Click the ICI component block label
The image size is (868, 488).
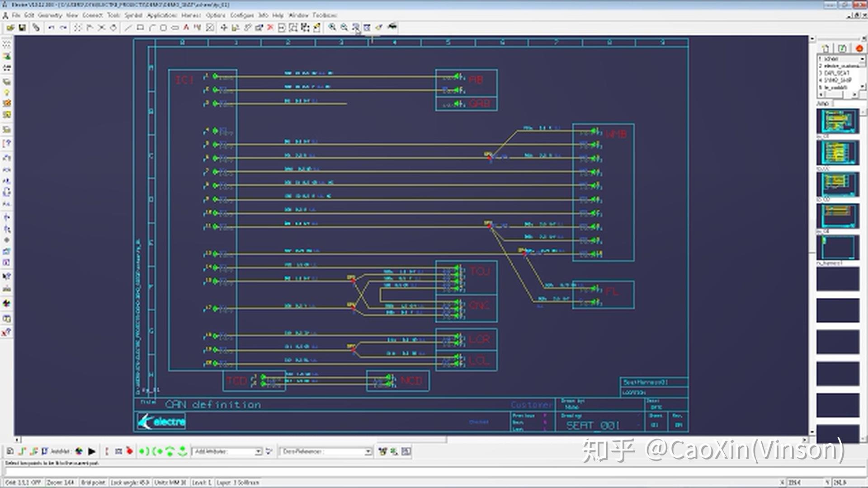click(184, 80)
